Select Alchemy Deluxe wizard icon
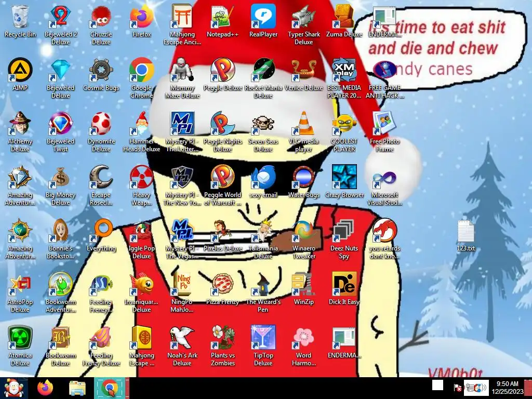Screen dimensions: 532x399 [20, 131]
